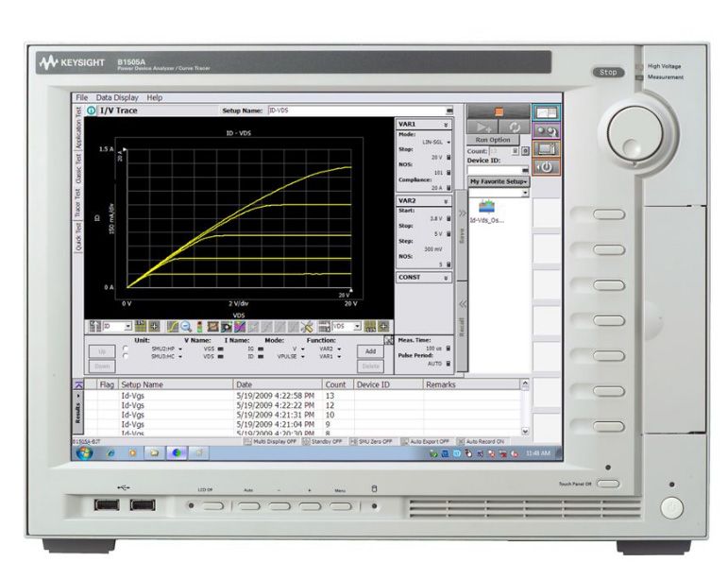Click the magnifier zoom icon in graph toolbar
Image resolution: width=728 pixels, height=579 pixels.
pyautogui.click(x=186, y=327)
